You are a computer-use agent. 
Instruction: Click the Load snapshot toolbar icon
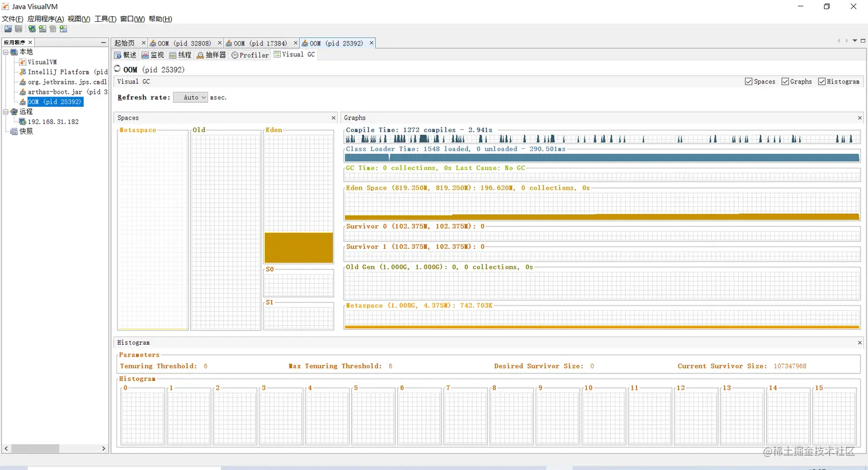8,29
